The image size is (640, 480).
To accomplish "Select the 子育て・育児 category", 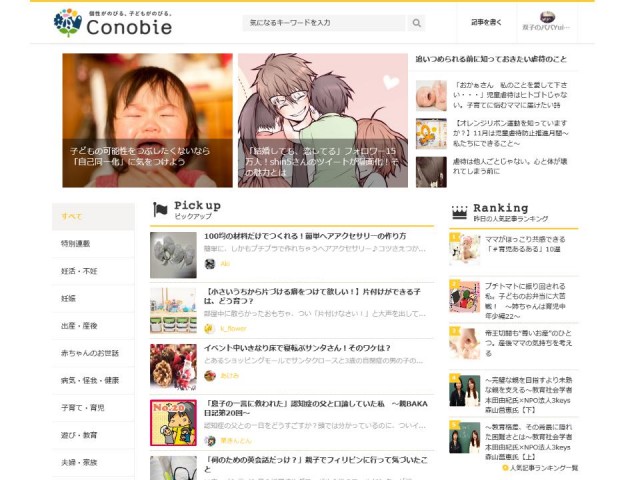I will (93, 408).
